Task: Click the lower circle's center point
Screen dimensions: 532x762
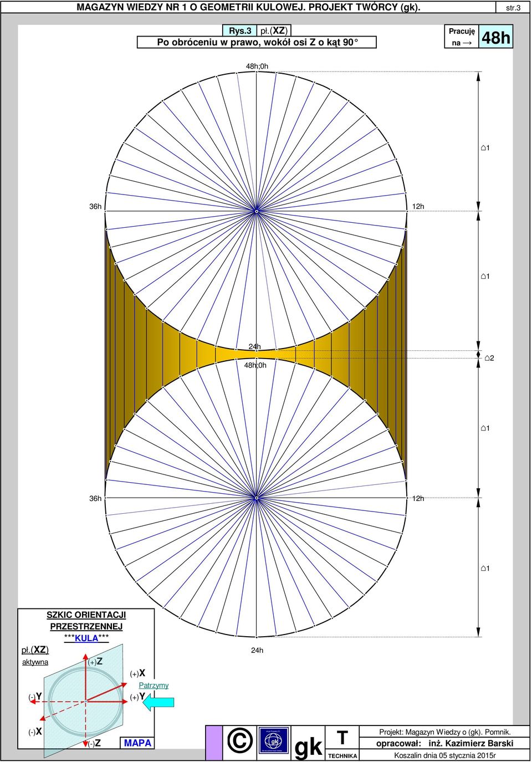Action: click(x=257, y=497)
